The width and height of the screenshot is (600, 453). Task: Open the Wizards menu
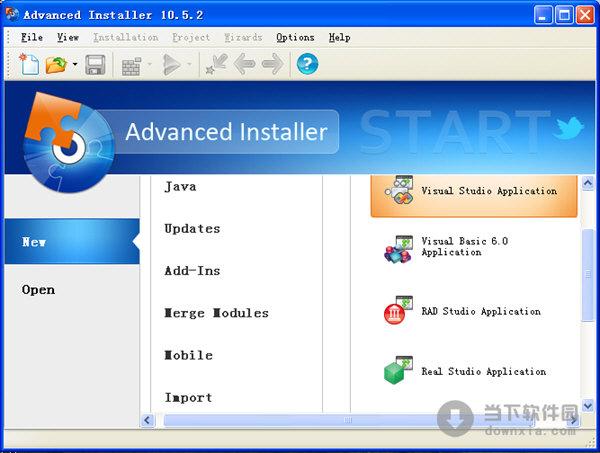[x=243, y=37]
